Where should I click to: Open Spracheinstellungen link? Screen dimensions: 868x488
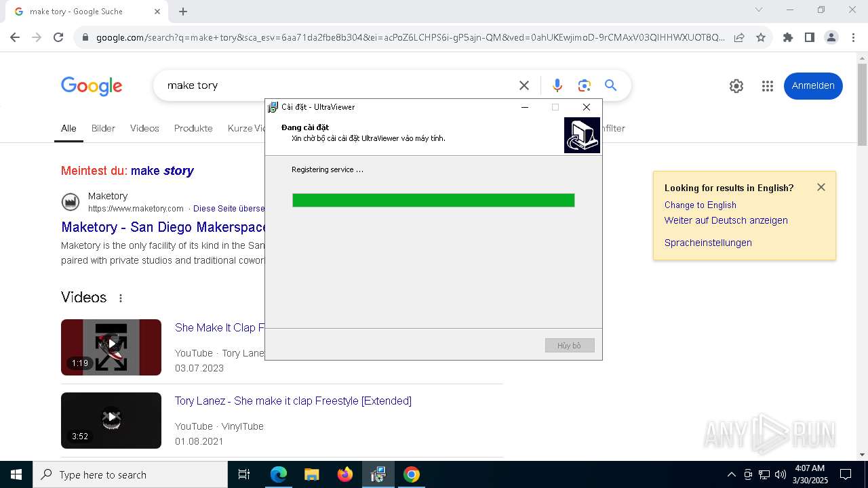click(708, 243)
